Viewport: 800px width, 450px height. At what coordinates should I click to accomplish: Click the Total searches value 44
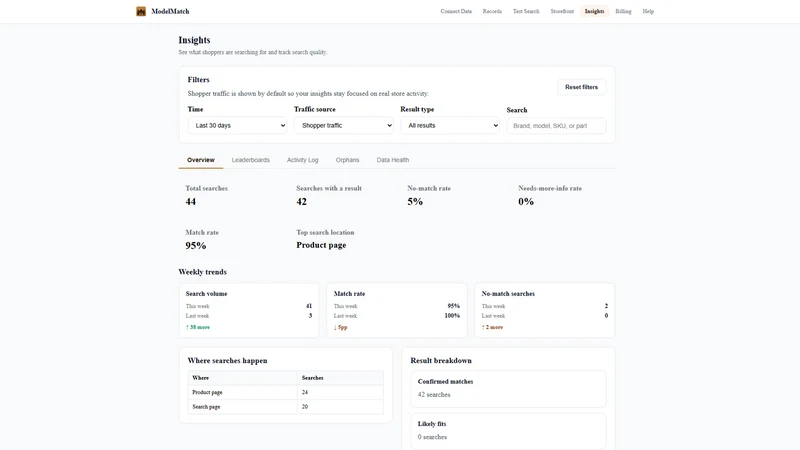(x=191, y=202)
